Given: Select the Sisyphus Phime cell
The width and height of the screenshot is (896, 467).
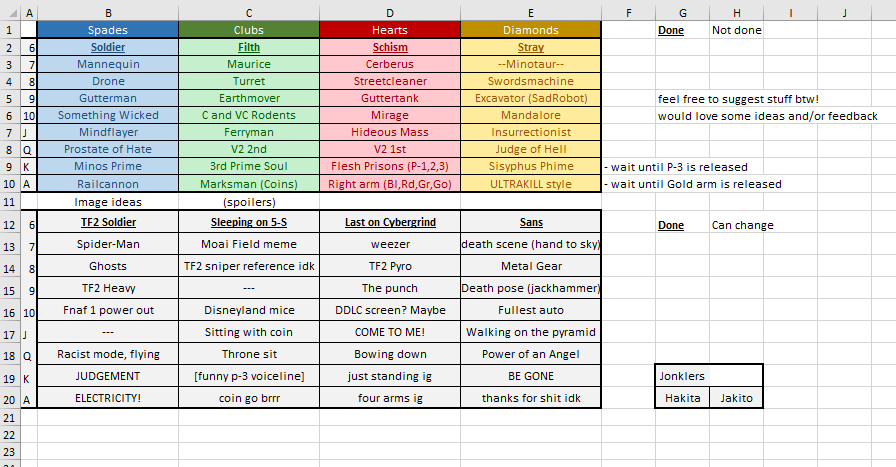Looking at the screenshot, I should pos(531,166).
